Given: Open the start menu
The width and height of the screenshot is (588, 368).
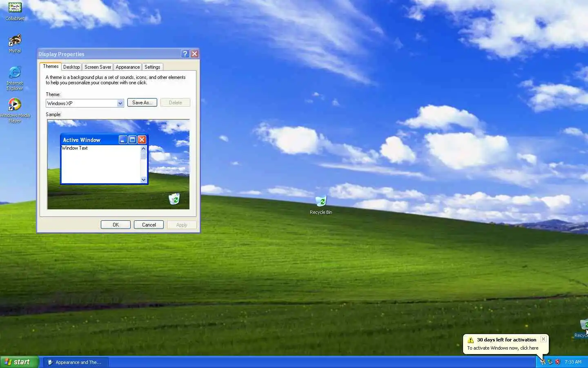Looking at the screenshot, I should (x=19, y=362).
